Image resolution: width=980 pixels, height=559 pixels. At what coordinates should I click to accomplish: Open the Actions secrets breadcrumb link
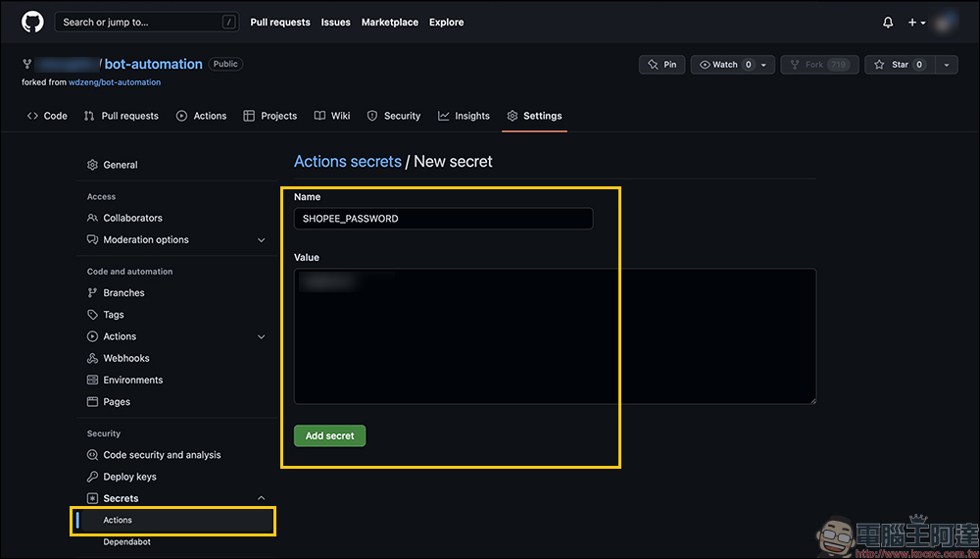[x=348, y=161]
